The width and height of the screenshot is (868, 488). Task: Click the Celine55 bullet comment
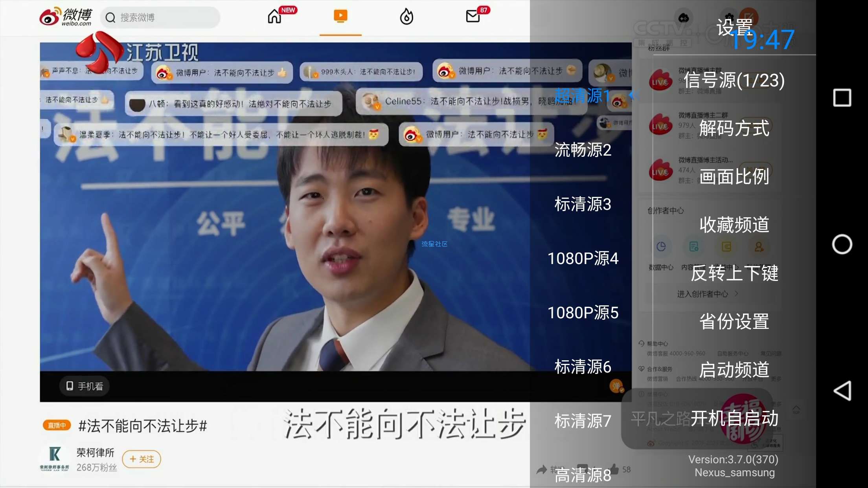tap(472, 102)
